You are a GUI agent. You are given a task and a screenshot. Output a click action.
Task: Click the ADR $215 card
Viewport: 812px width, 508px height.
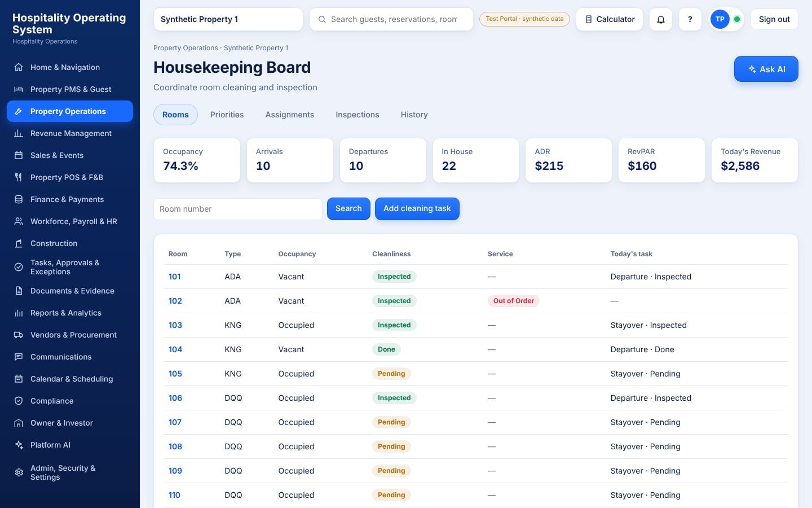point(568,160)
